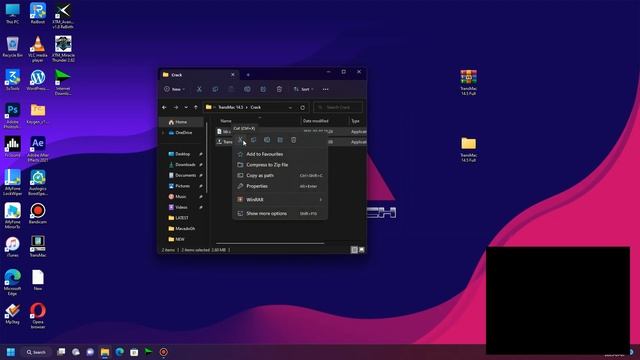Select the VLC media player desktop shortcut
Image resolution: width=640 pixels, height=360 pixels.
[38, 49]
